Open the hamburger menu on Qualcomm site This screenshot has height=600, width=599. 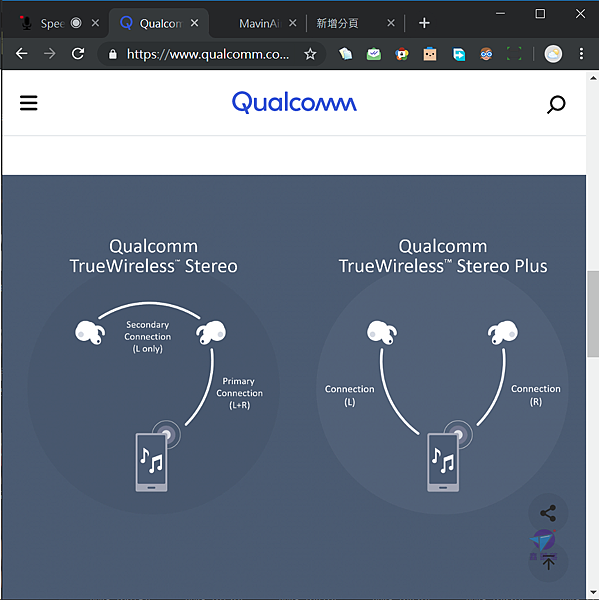(29, 103)
